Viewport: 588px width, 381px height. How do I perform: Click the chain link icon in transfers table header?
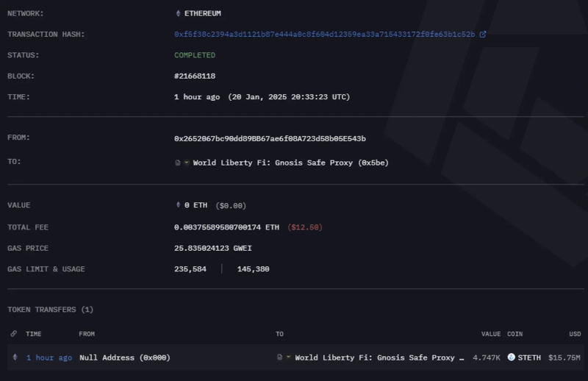(x=15, y=334)
